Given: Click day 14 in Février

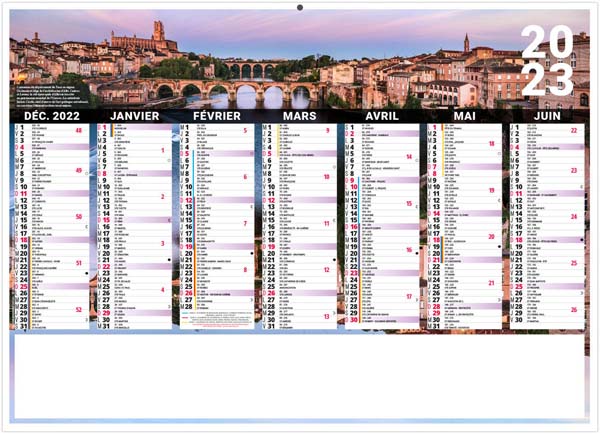Looking at the screenshot, I should [189, 214].
